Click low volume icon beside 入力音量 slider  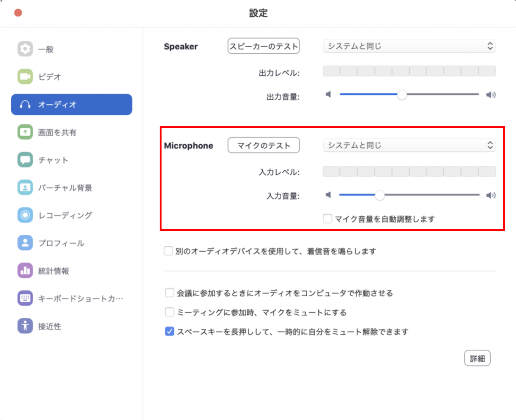pos(328,195)
